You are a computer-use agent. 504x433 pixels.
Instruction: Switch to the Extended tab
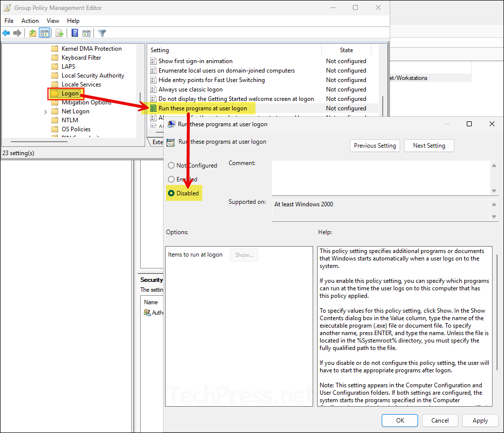coord(159,142)
